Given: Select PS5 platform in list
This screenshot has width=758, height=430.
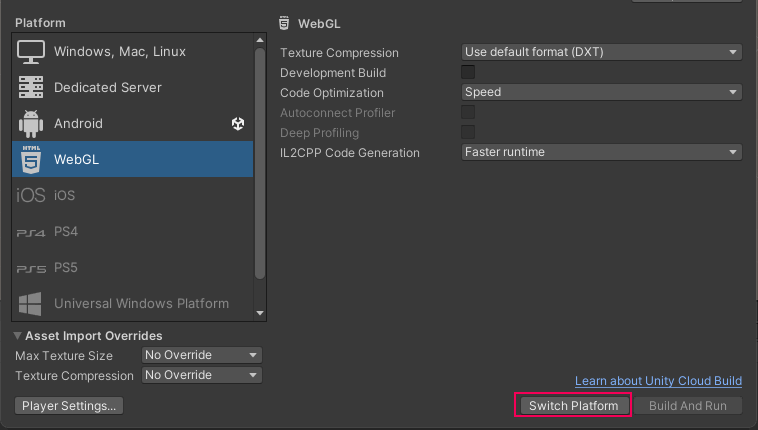Looking at the screenshot, I should click(132, 267).
